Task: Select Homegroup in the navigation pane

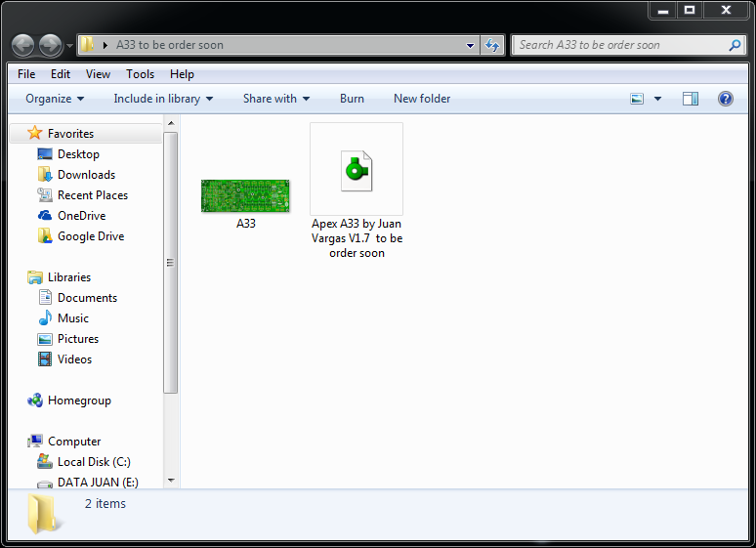Action: tap(79, 400)
